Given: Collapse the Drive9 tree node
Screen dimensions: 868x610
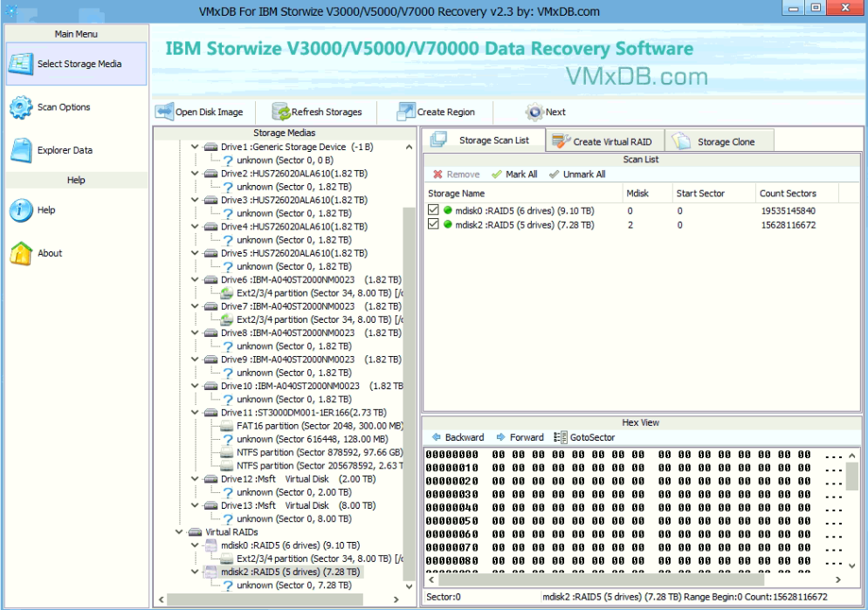Looking at the screenshot, I should 195,360.
